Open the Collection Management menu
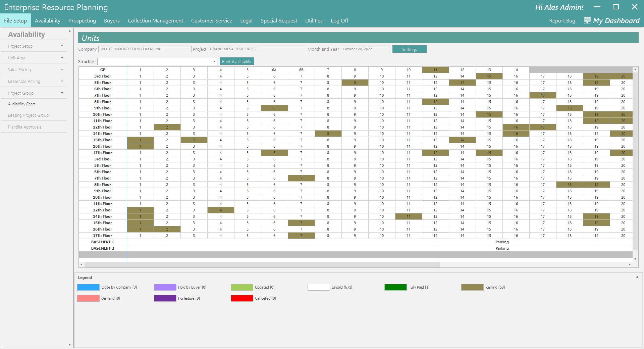This screenshot has width=644, height=349. point(155,20)
